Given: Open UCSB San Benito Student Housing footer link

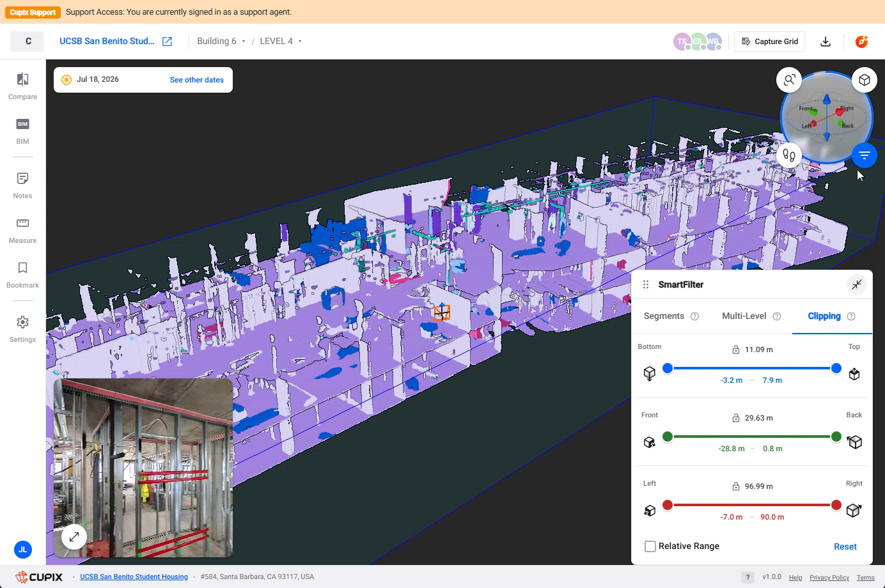Looking at the screenshot, I should pos(134,577).
